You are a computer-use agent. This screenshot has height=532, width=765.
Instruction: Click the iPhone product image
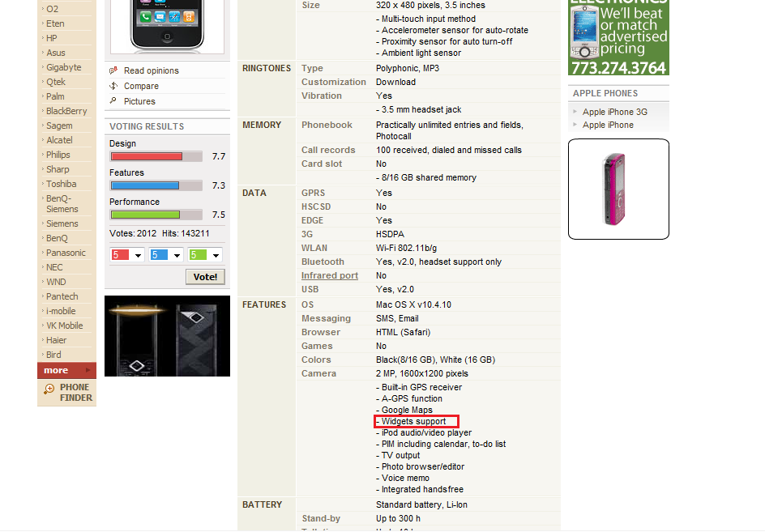(x=167, y=25)
